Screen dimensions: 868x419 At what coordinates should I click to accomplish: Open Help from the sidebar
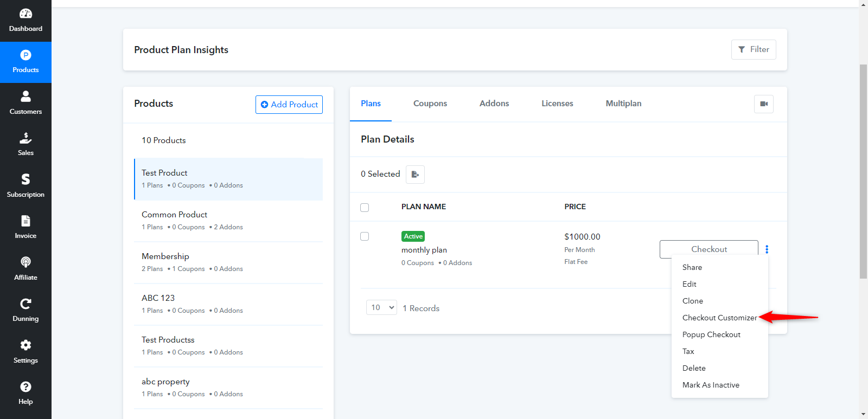click(x=25, y=394)
